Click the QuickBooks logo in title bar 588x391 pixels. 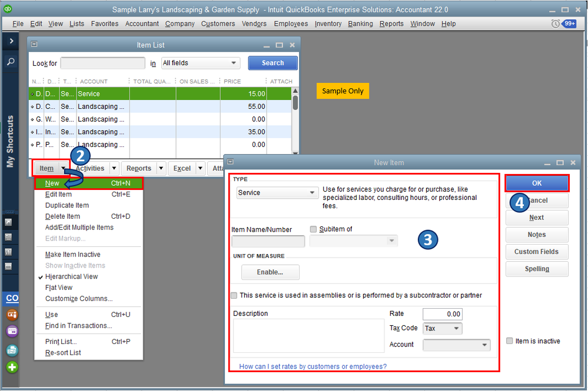(x=8, y=9)
